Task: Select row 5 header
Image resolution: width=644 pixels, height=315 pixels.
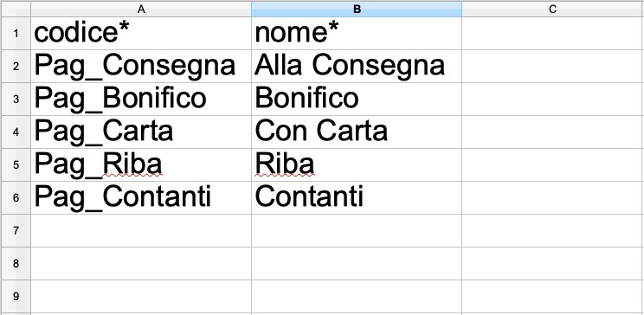Action: click(x=16, y=164)
